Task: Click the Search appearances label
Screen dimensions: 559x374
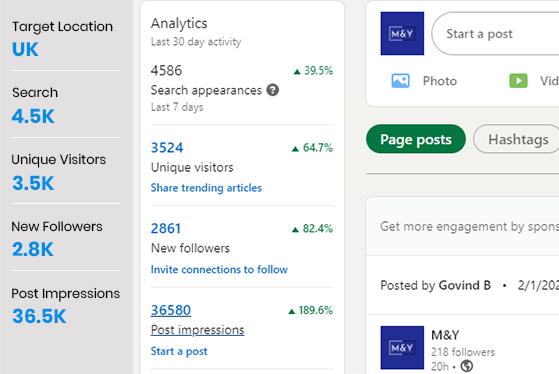Action: [206, 90]
